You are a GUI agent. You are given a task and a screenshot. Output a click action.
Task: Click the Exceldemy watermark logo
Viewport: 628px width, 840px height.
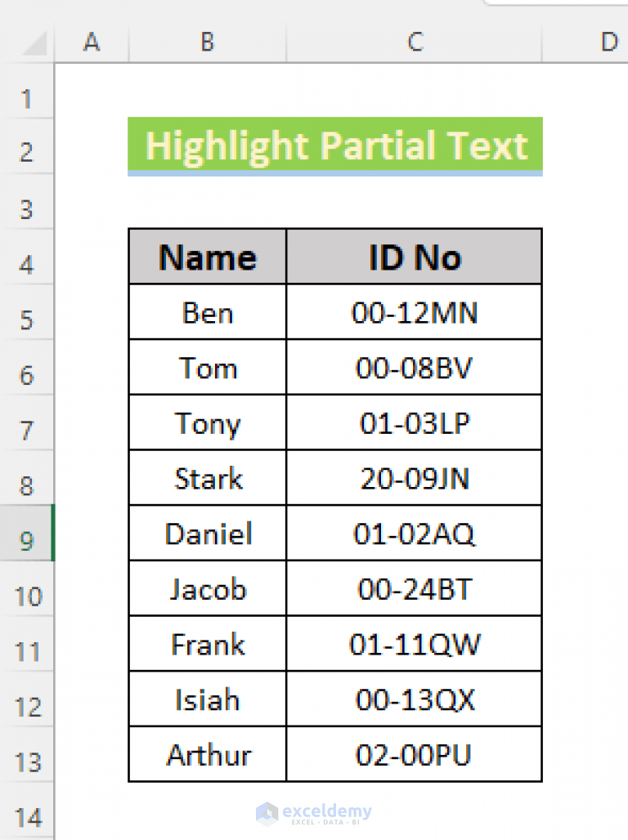pyautogui.click(x=315, y=814)
